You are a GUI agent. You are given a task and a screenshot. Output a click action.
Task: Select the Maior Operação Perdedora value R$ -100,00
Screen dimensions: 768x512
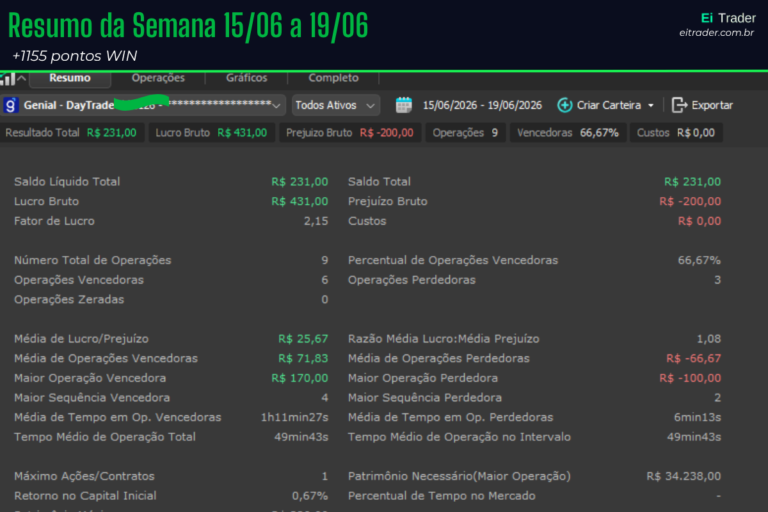[690, 378]
